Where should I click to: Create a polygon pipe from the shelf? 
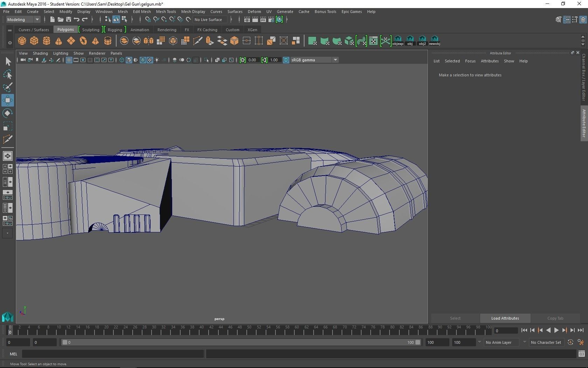pyautogui.click(x=108, y=41)
